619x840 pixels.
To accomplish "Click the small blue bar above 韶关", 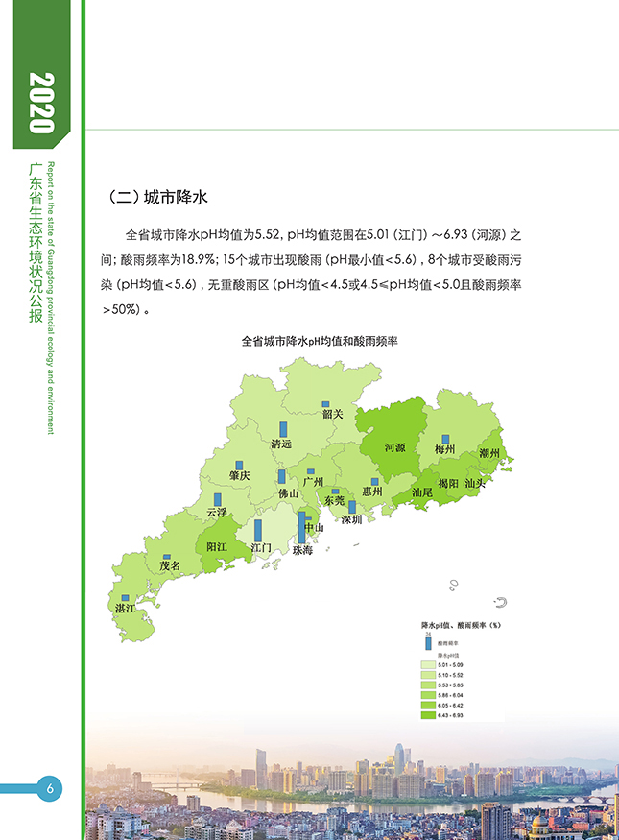I will click(325, 405).
